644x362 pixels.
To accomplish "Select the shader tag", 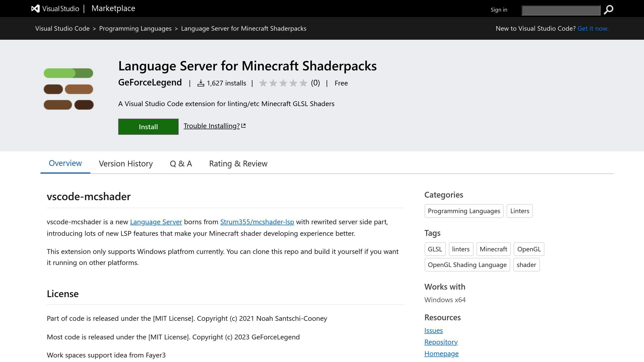I will click(526, 265).
